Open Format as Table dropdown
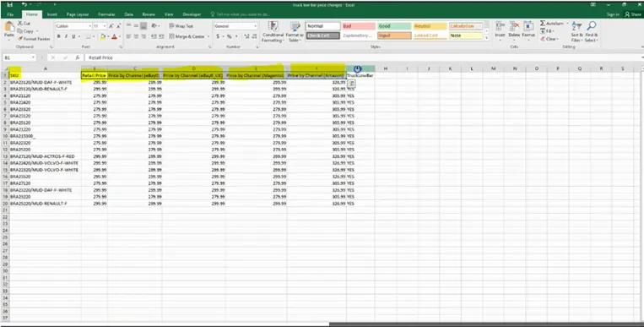 point(295,31)
